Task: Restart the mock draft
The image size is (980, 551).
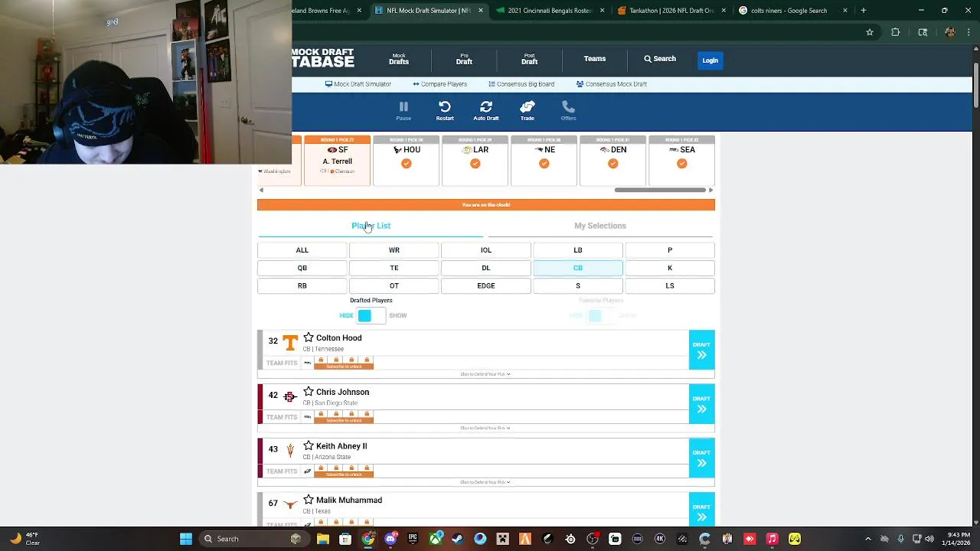Action: [x=445, y=111]
